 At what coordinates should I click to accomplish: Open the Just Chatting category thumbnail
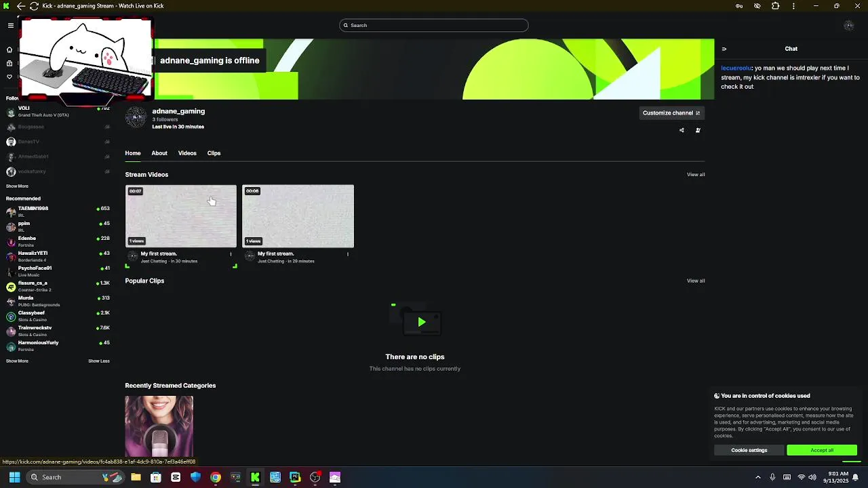coord(159,426)
